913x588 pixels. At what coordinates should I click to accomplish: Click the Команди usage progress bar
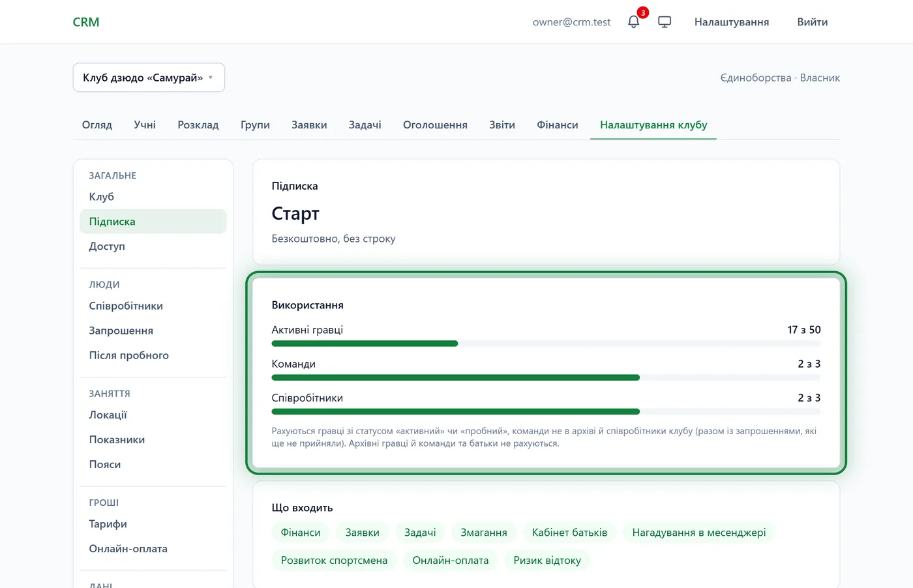(546, 377)
